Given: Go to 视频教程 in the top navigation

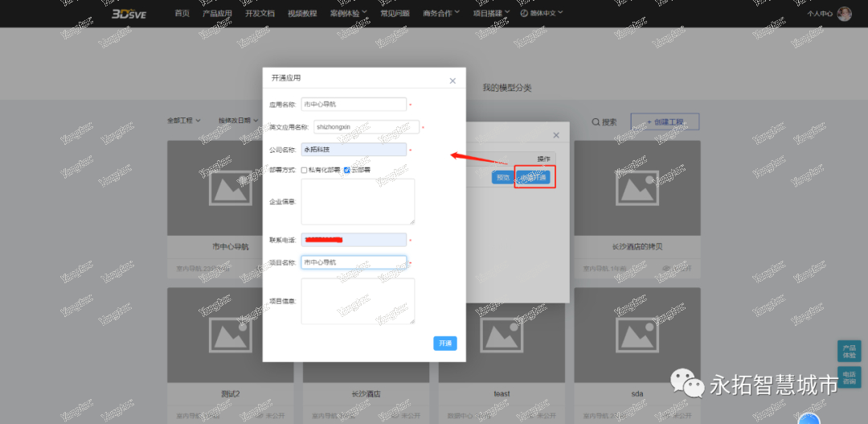Looking at the screenshot, I should click(302, 13).
